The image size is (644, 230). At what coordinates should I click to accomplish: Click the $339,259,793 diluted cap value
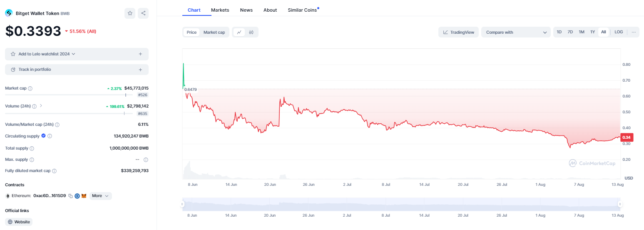pyautogui.click(x=135, y=171)
